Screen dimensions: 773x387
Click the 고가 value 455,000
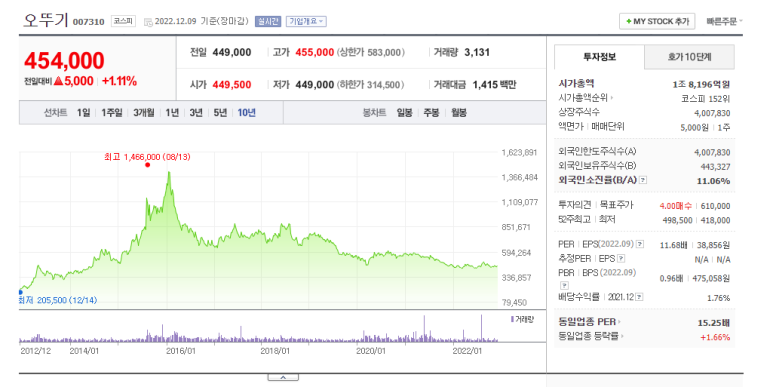pyautogui.click(x=315, y=52)
